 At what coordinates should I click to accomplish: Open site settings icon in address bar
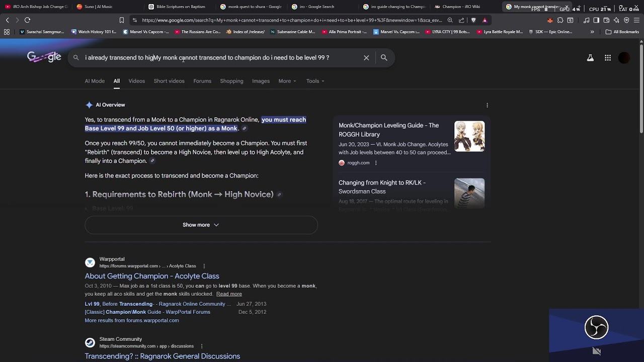[x=134, y=20]
